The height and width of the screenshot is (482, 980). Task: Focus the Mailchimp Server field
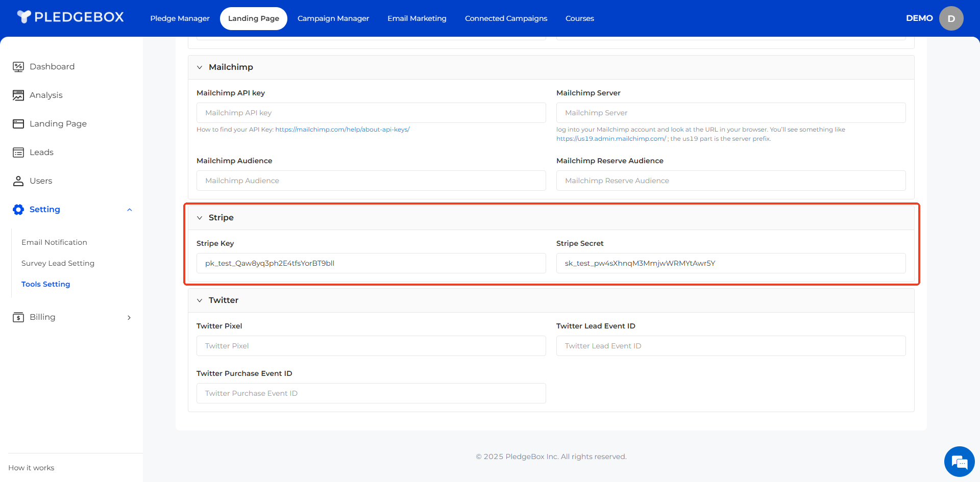731,113
